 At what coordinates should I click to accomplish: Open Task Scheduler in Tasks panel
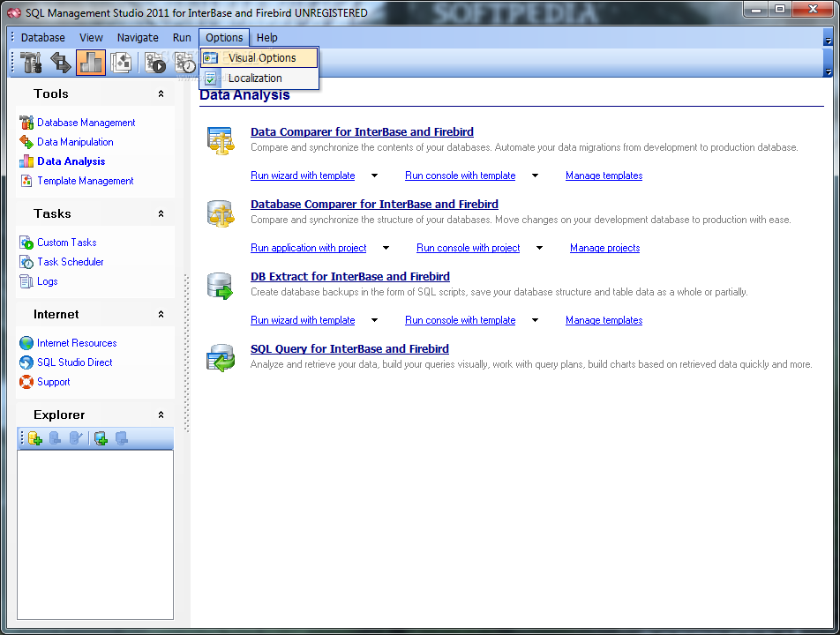click(71, 262)
